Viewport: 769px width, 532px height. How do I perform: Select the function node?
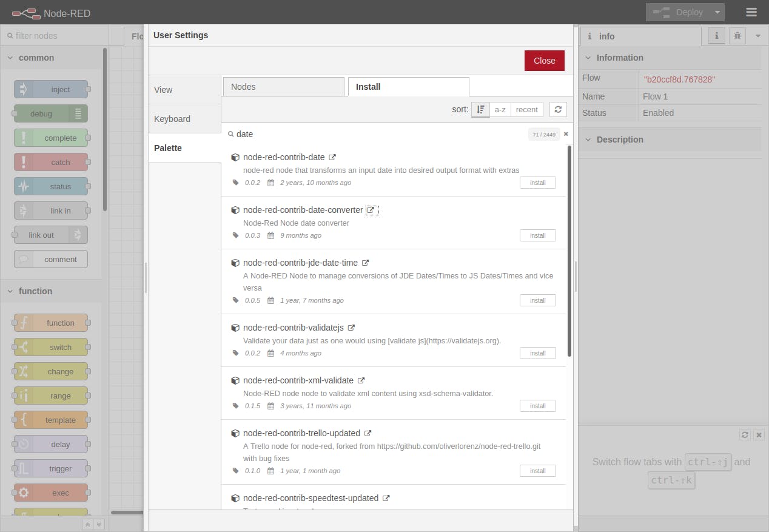51,323
